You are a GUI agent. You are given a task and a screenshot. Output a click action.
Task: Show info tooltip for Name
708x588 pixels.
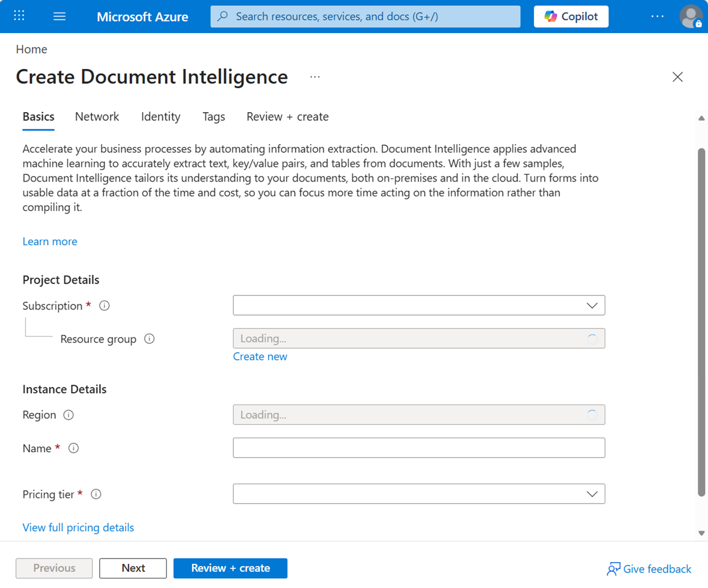click(x=73, y=448)
